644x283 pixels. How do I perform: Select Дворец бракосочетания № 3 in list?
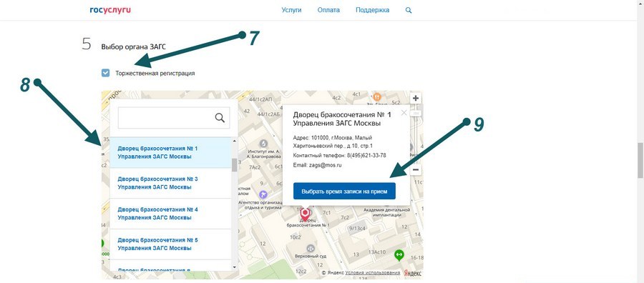click(171, 183)
